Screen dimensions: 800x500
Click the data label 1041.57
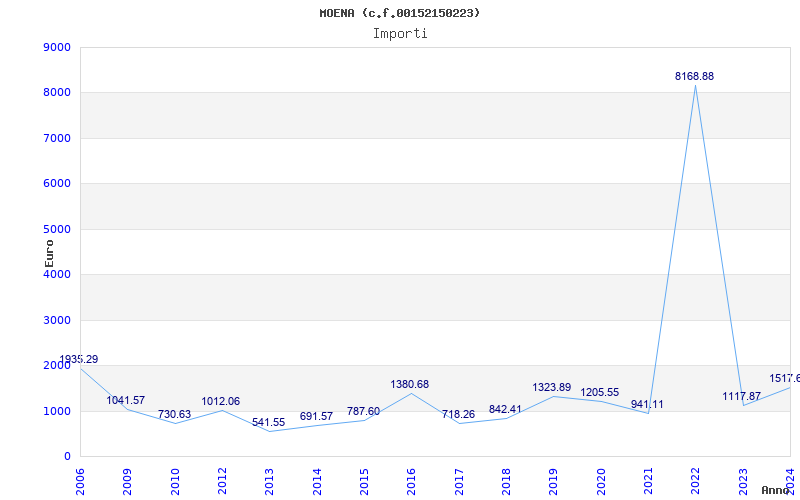click(126, 401)
